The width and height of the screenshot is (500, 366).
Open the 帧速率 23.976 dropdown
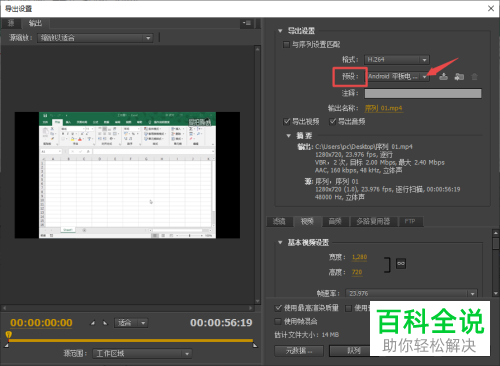click(411, 293)
